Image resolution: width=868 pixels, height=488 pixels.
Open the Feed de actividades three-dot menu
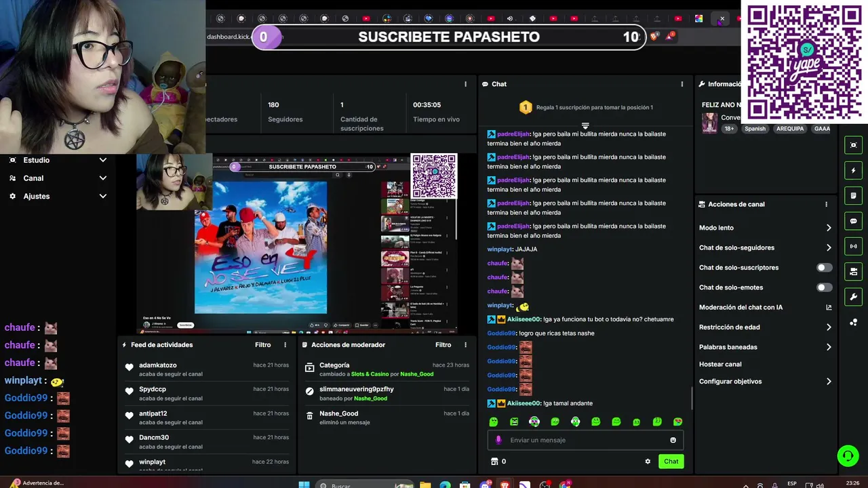click(285, 345)
